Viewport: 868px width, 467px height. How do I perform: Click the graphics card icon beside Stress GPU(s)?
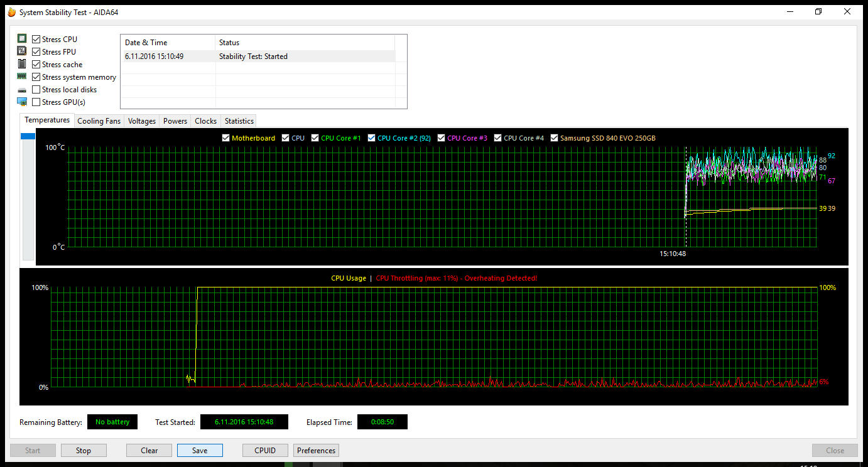tap(21, 102)
